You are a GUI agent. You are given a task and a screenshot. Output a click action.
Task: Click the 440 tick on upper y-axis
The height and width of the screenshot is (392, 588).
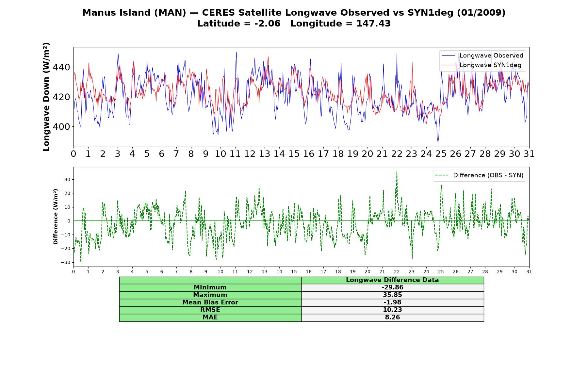tap(61, 67)
